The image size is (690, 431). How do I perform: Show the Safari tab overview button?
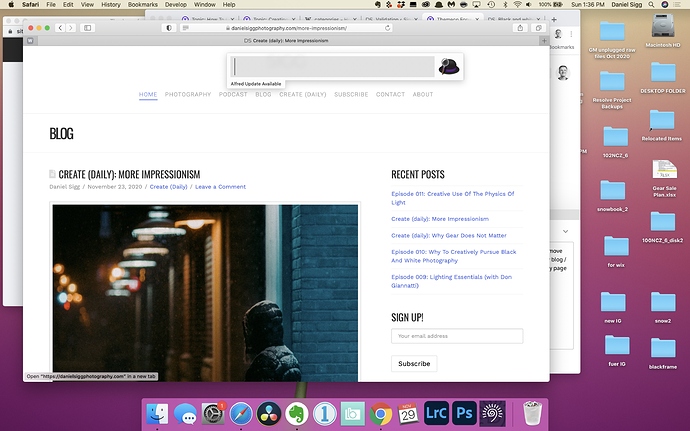pyautogui.click(x=538, y=28)
